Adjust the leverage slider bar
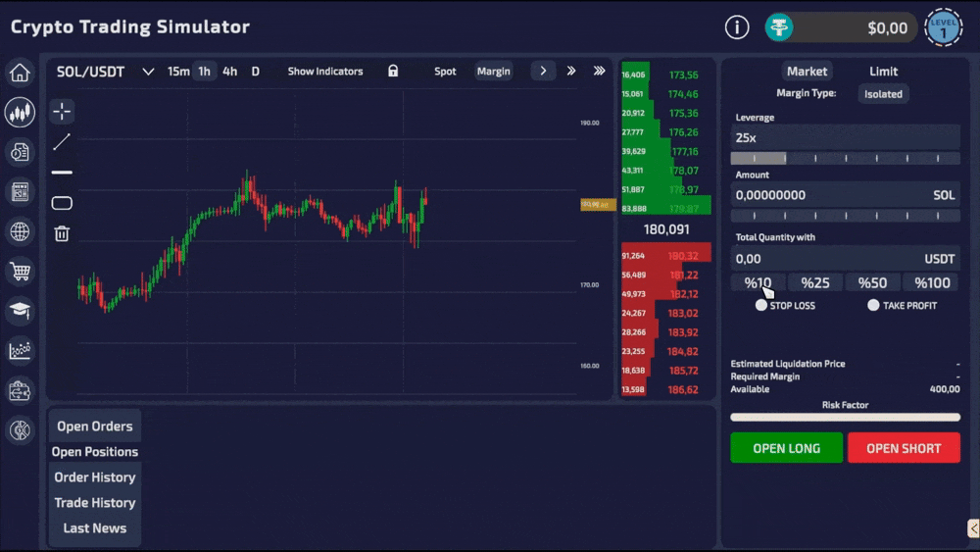 [x=845, y=159]
